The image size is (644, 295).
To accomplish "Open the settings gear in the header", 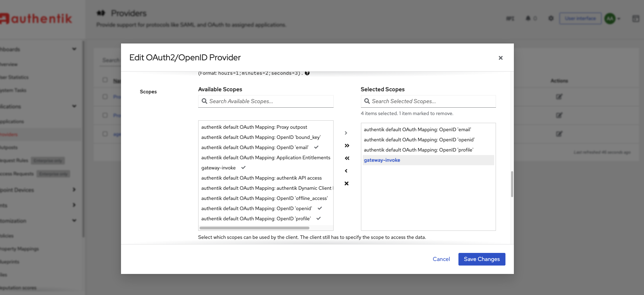I will (551, 18).
